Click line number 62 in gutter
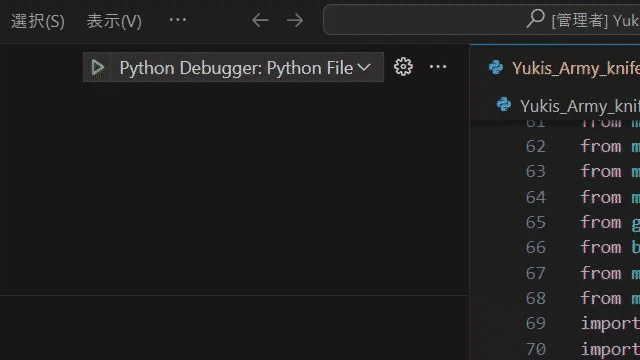This screenshot has width=640, height=360. point(536,147)
